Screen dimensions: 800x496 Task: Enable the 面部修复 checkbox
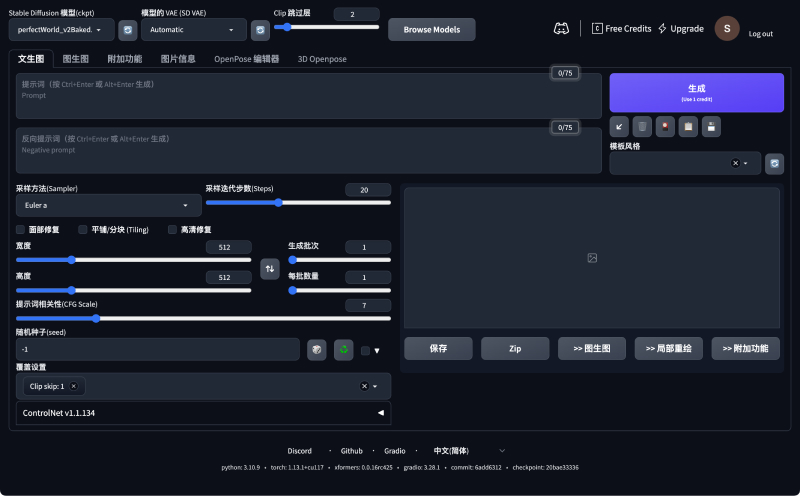click(21, 229)
